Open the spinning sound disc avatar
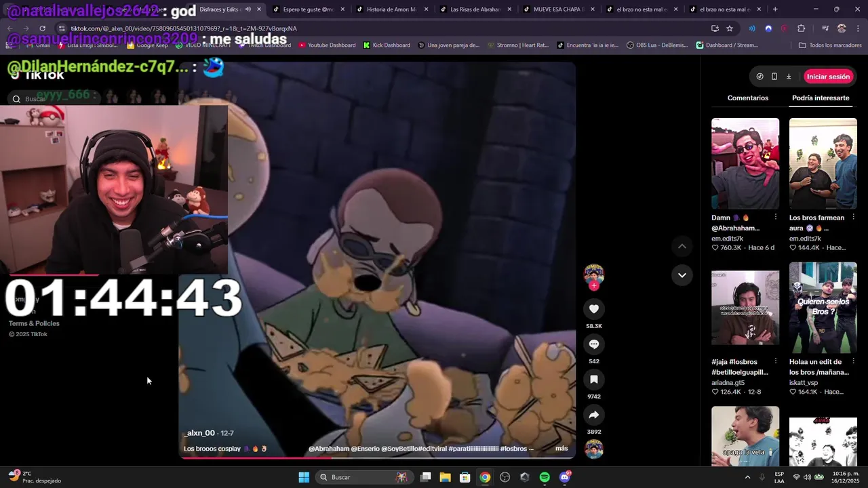 [x=594, y=449]
